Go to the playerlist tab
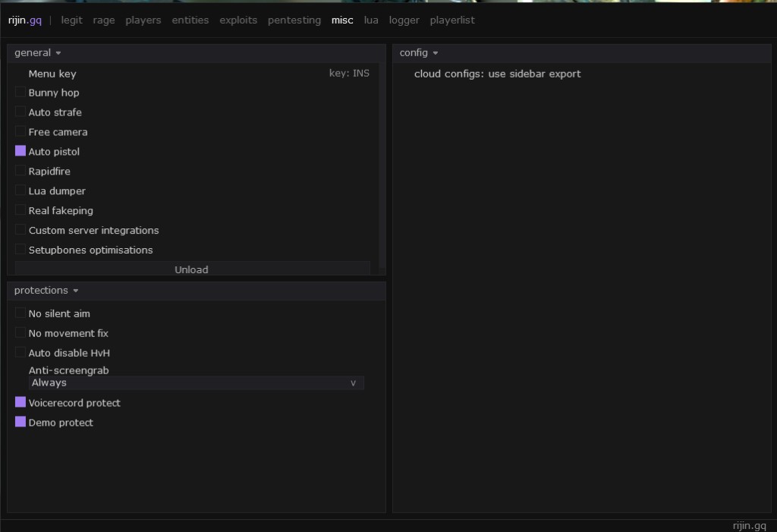The height and width of the screenshot is (532, 777). 452,20
